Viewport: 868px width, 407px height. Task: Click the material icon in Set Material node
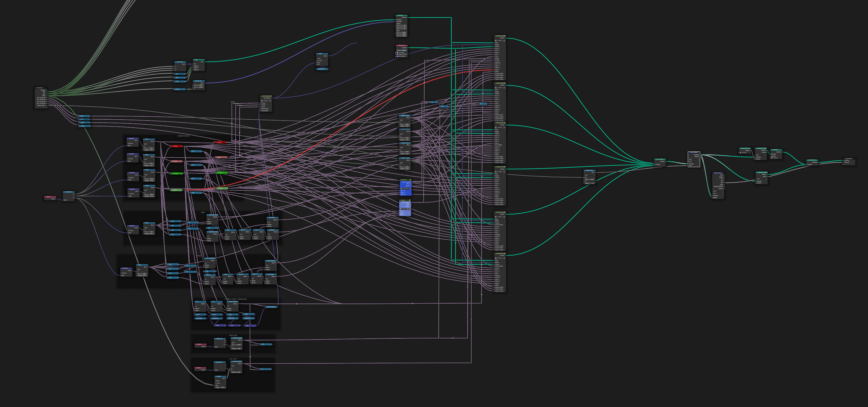[x=772, y=158]
